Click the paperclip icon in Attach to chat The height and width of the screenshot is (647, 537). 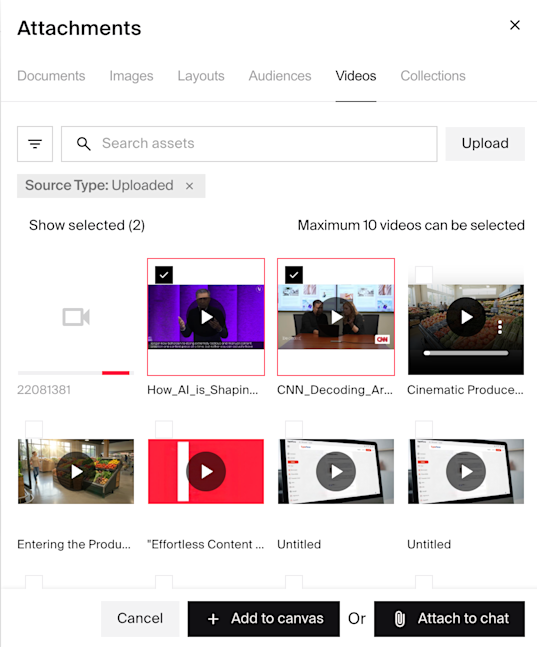(400, 619)
